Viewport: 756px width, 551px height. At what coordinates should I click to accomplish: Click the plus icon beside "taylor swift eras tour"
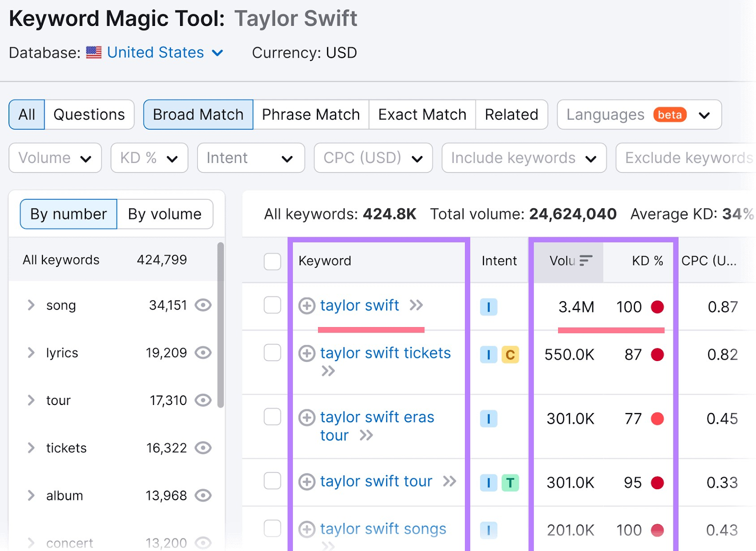pyautogui.click(x=308, y=417)
